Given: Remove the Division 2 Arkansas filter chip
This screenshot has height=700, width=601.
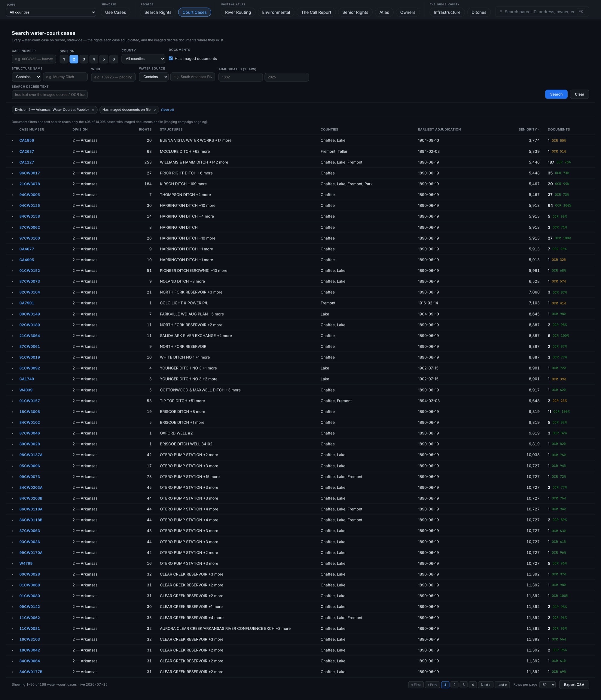Looking at the screenshot, I should point(93,110).
